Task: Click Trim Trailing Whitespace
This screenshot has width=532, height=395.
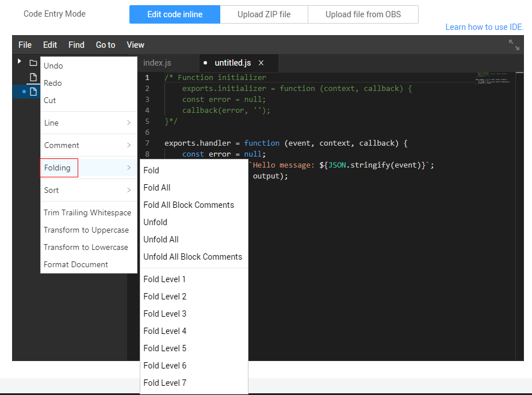Action: 89,212
